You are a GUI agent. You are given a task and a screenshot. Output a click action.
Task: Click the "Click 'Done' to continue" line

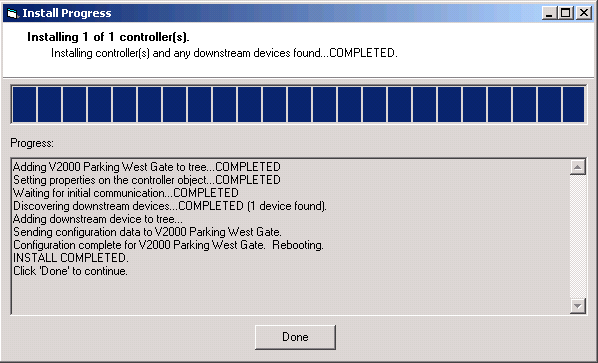[x=70, y=271]
